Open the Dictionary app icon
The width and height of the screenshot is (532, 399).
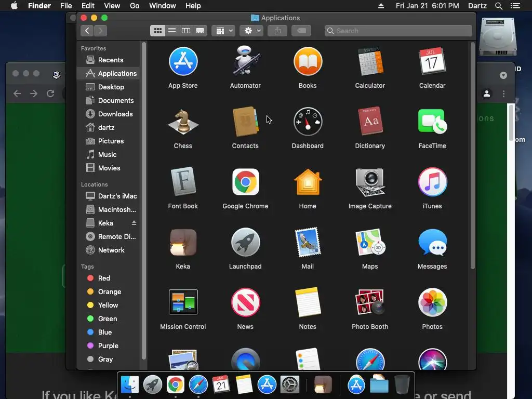[x=370, y=121]
